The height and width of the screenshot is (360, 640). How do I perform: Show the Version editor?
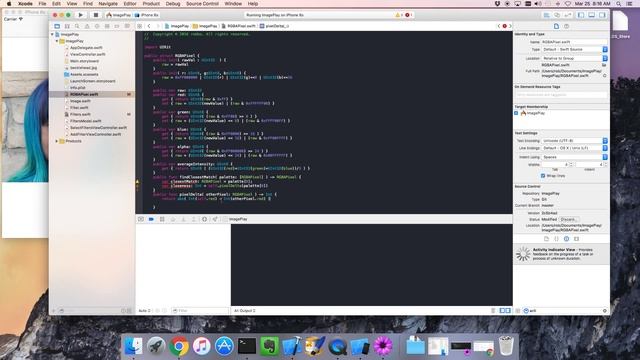point(568,15)
